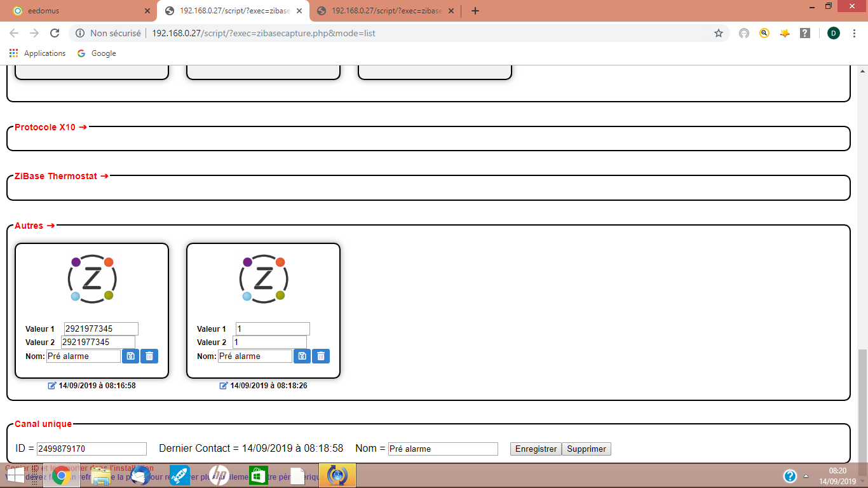Click edit icon beside the 08:16:58 timestamp
868x488 pixels.
52,386
